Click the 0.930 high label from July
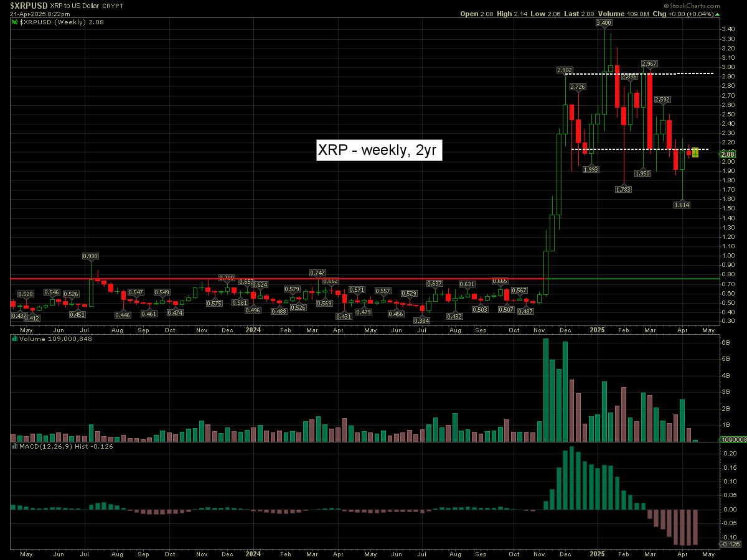Image resolution: width=747 pixels, height=560 pixels. 91,256
